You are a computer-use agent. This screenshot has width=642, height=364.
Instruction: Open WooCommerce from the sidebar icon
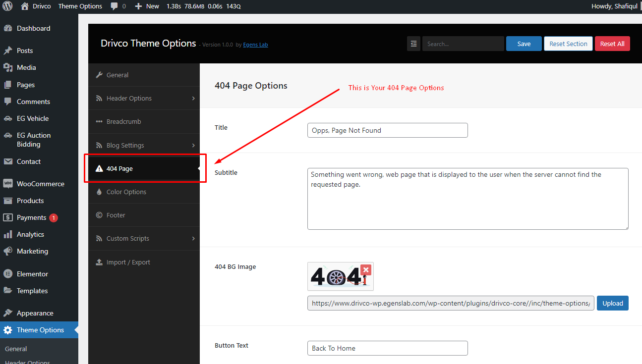click(x=8, y=184)
